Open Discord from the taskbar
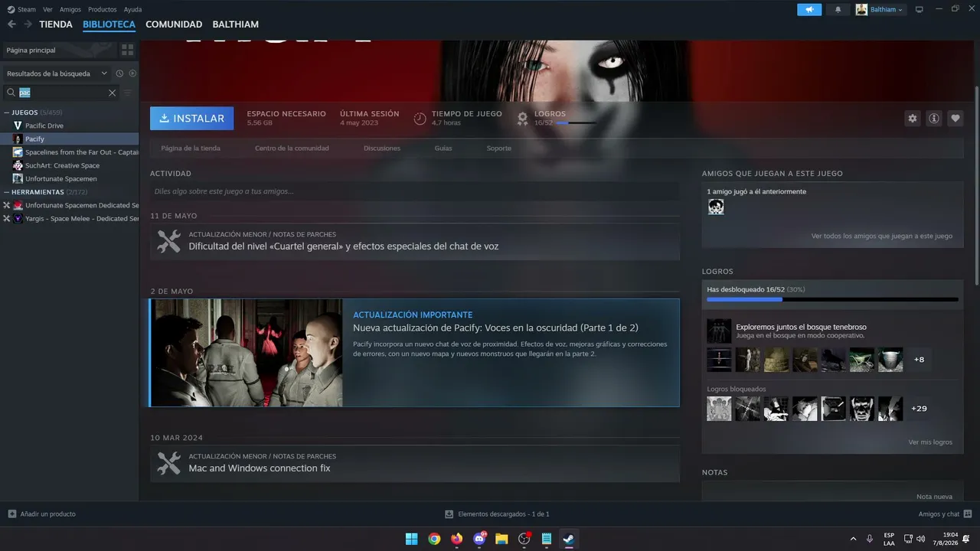Screen dimensions: 980x551 479,539
